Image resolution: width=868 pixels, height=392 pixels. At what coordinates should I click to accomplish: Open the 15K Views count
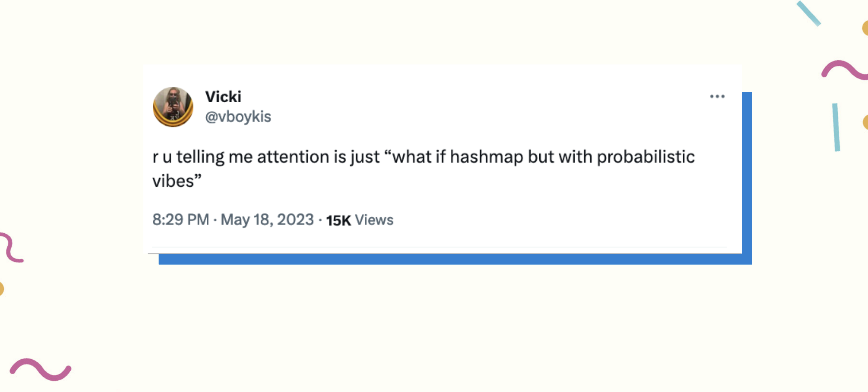(x=360, y=220)
